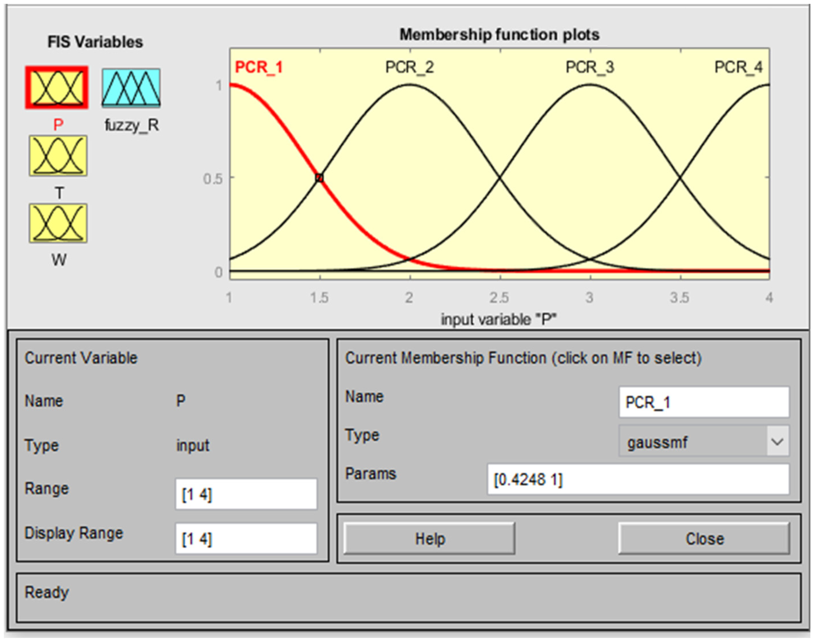Viewport: 816px width, 644px height.
Task: Select the W input variable icon
Action: pyautogui.click(x=58, y=223)
